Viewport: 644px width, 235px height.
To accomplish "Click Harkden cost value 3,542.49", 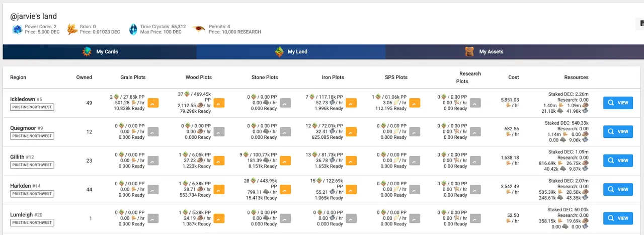I will click(510, 186).
